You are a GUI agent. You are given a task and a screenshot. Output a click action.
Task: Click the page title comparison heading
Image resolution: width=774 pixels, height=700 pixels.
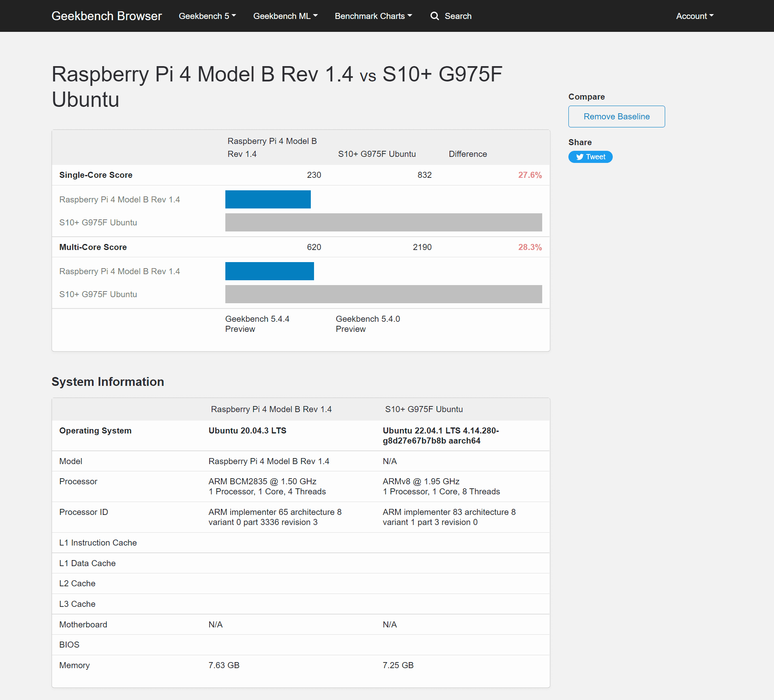[277, 87]
